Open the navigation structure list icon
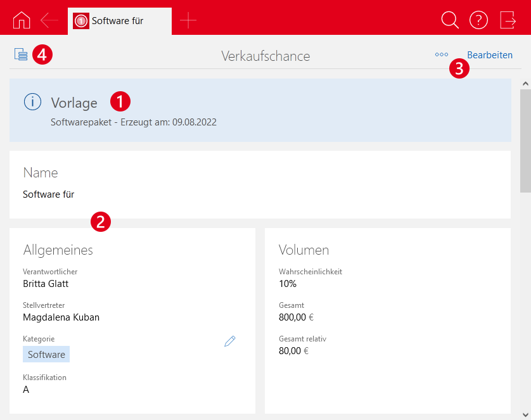The width and height of the screenshot is (531, 420). click(21, 54)
